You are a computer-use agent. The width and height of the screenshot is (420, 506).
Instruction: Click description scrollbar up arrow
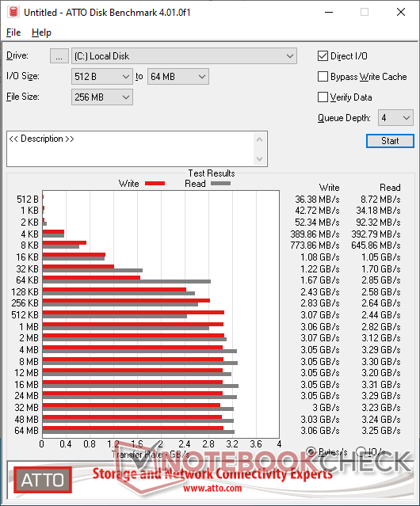click(x=260, y=139)
